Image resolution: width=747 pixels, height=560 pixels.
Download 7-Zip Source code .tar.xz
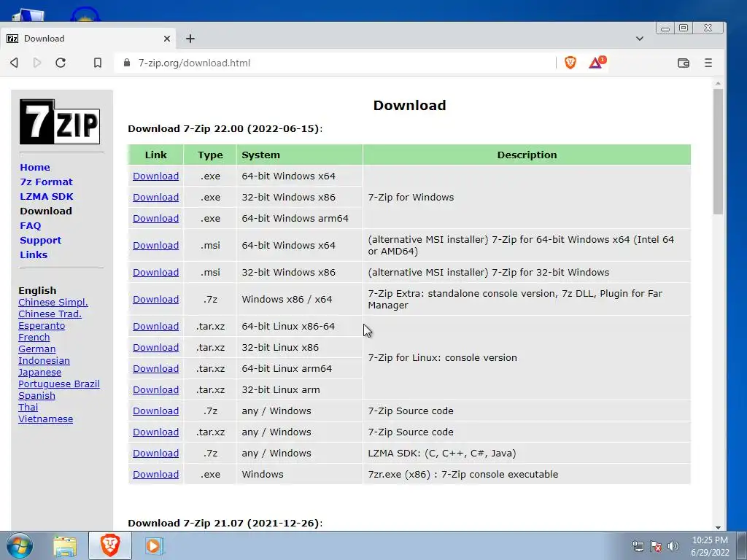tap(156, 432)
